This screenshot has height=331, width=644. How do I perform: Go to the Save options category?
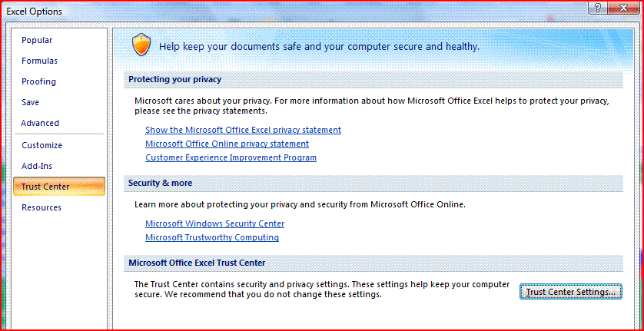31,102
